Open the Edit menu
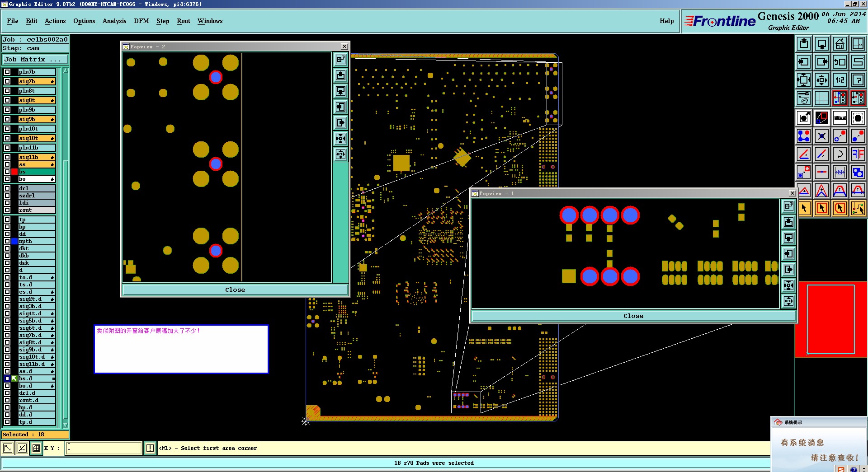The height and width of the screenshot is (472, 868). coord(32,21)
